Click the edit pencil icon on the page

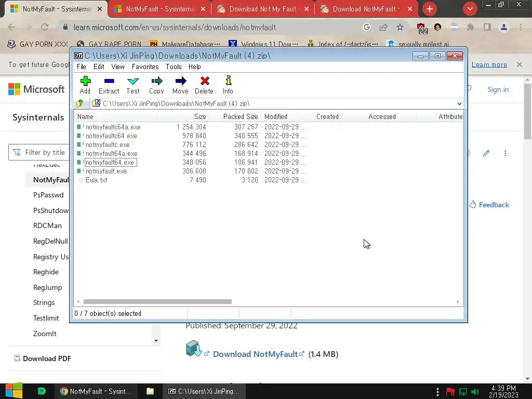(x=486, y=153)
